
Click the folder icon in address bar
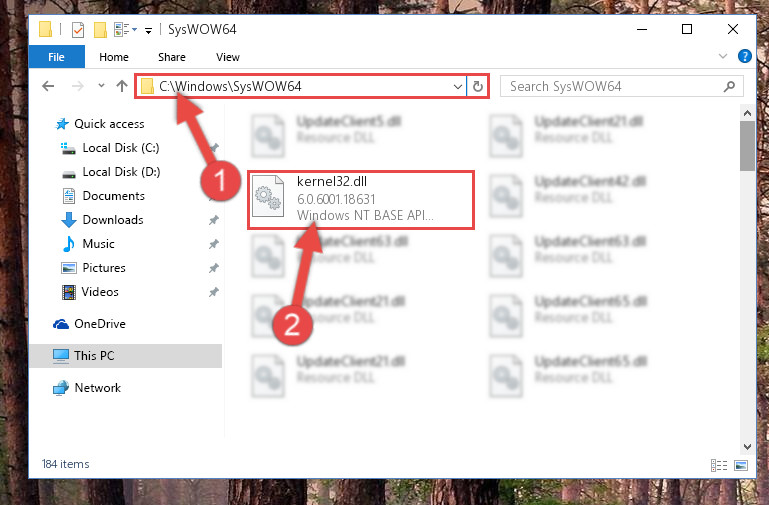(147, 87)
